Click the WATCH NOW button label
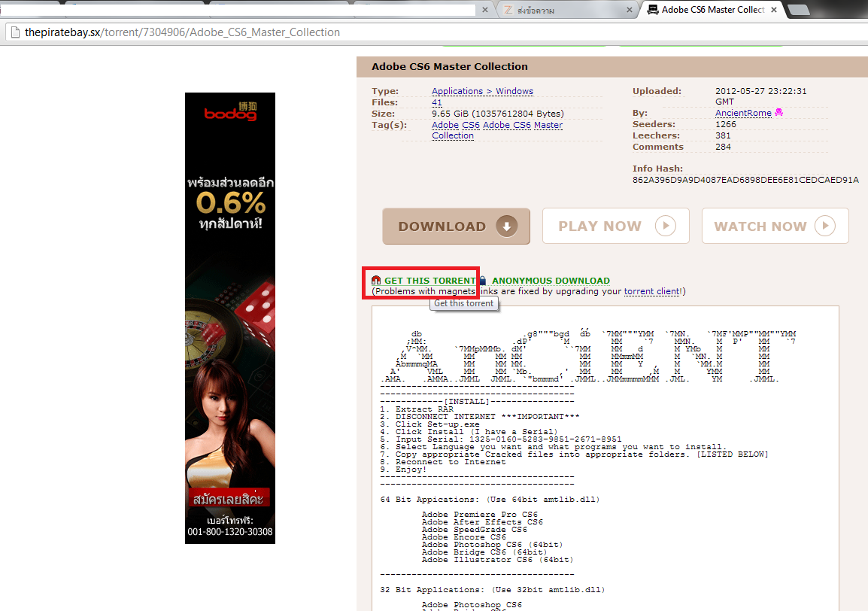 pos(760,226)
